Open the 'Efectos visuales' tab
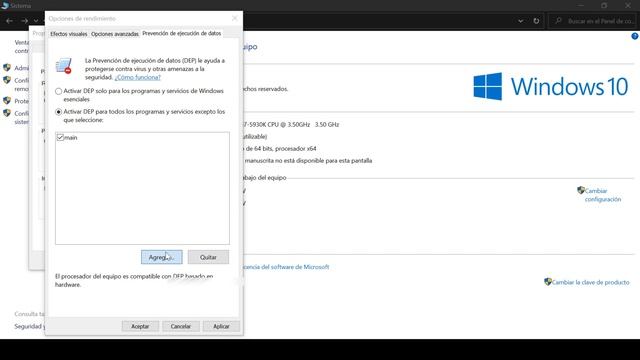Viewport: 640px width, 360px height. tap(69, 34)
